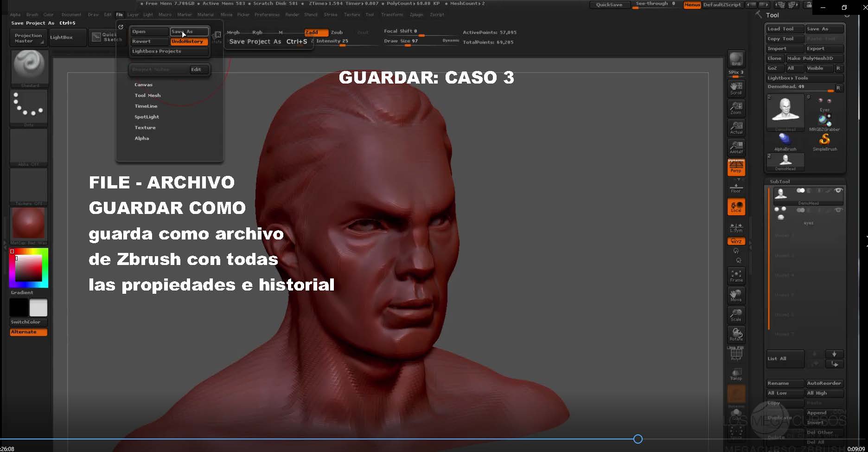
Task: Expand the Tool Mesh section
Action: [x=147, y=95]
